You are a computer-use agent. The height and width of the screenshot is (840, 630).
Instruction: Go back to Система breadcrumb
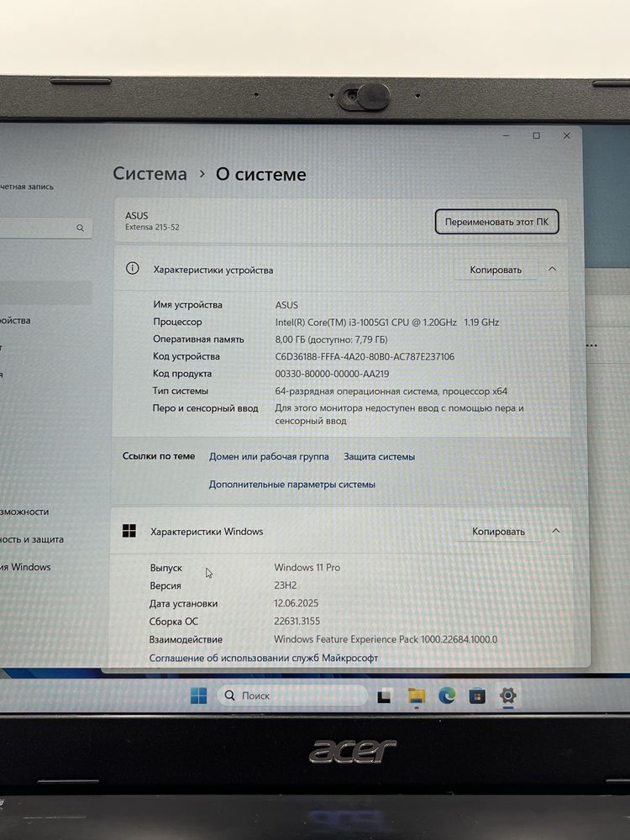[150, 174]
